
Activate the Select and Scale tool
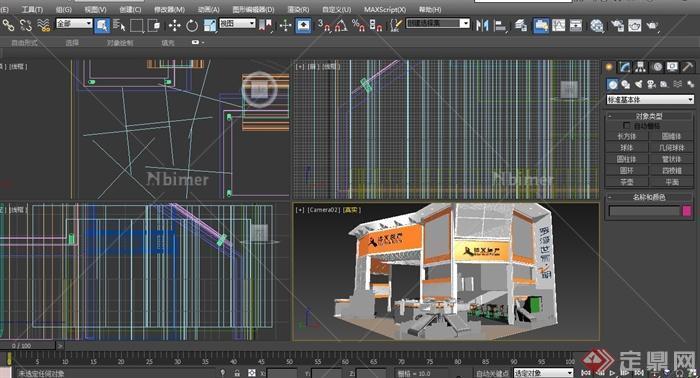[209, 25]
